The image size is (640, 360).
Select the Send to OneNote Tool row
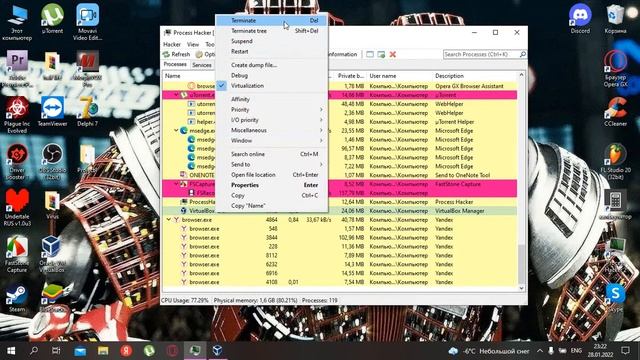pyautogui.click(x=340, y=175)
